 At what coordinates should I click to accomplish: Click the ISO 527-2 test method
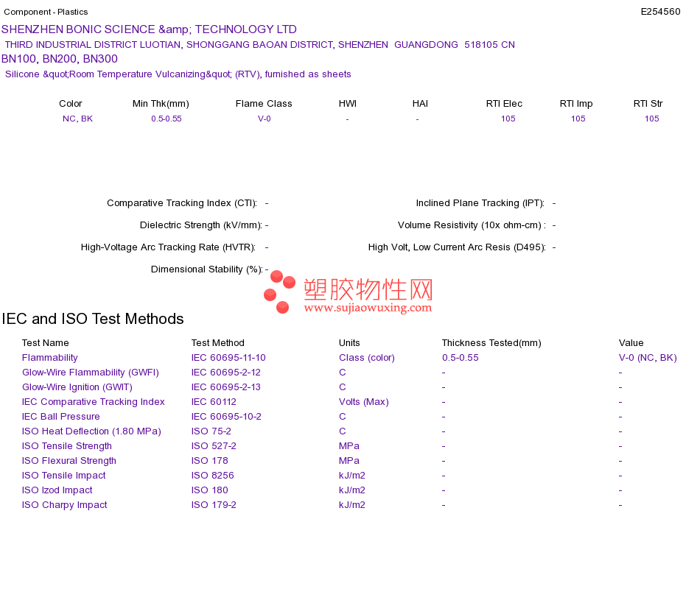(x=214, y=445)
